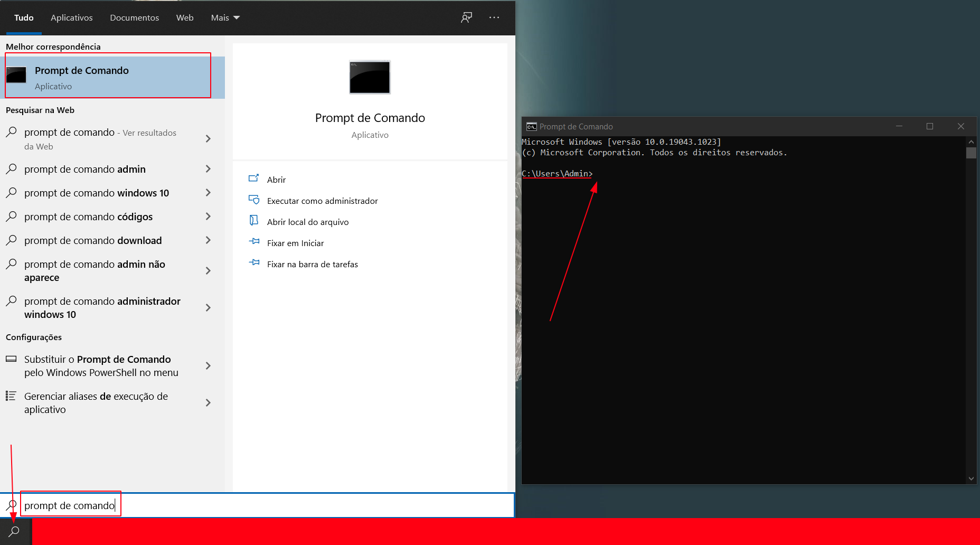Screen dimensions: 980x545
Task: Click scroll up arrow in Command Prompt window
Action: (x=971, y=142)
